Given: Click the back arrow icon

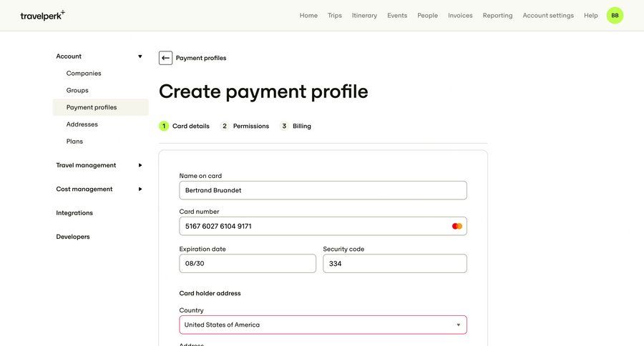Looking at the screenshot, I should (165, 58).
